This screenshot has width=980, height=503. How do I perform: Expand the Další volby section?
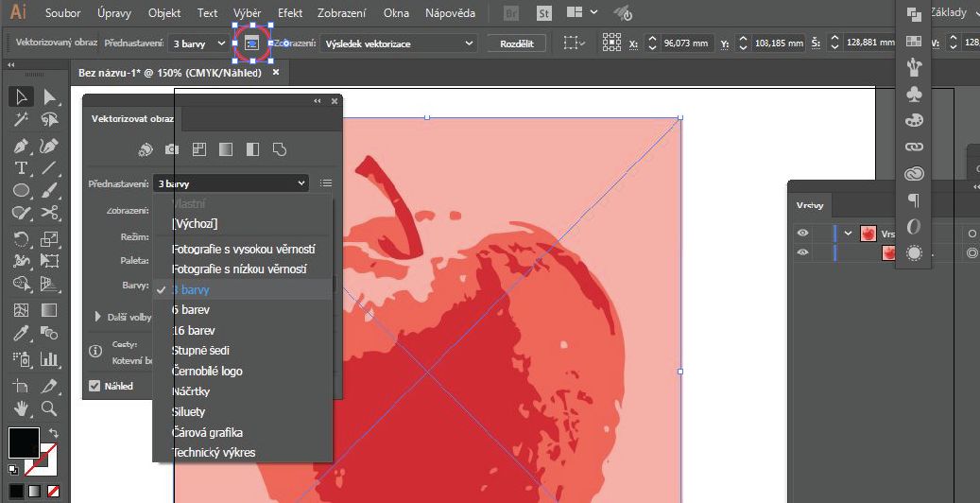click(98, 317)
